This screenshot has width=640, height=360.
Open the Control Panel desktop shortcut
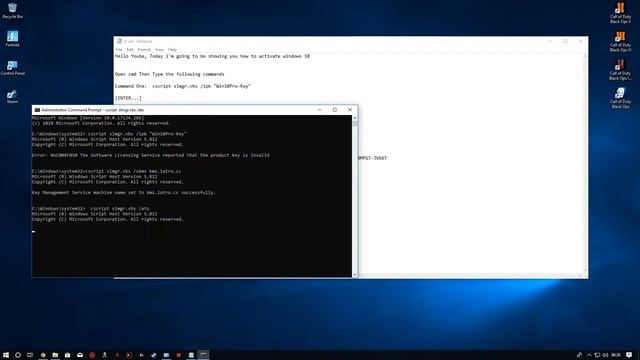(x=12, y=68)
